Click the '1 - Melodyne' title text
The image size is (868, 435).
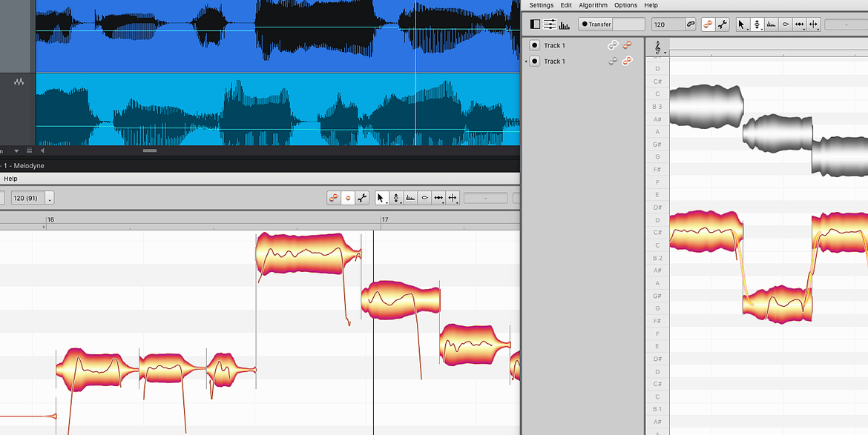point(23,166)
